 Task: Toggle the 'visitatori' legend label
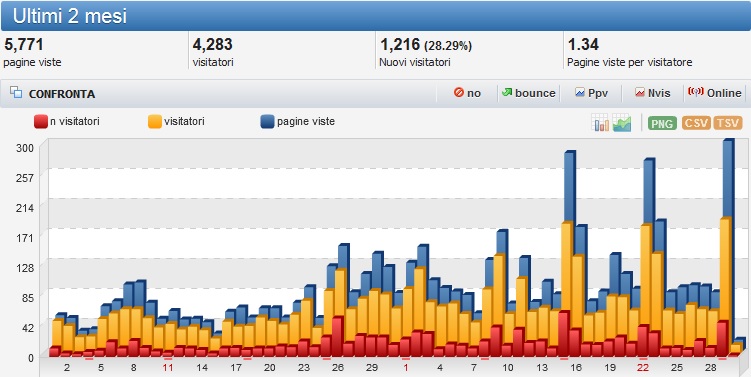(x=184, y=122)
